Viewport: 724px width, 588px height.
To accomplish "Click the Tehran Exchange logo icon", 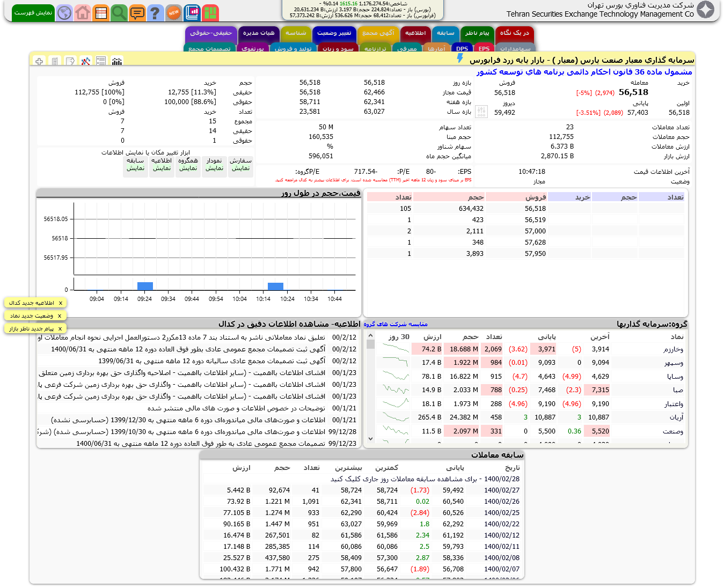I will click(705, 9).
